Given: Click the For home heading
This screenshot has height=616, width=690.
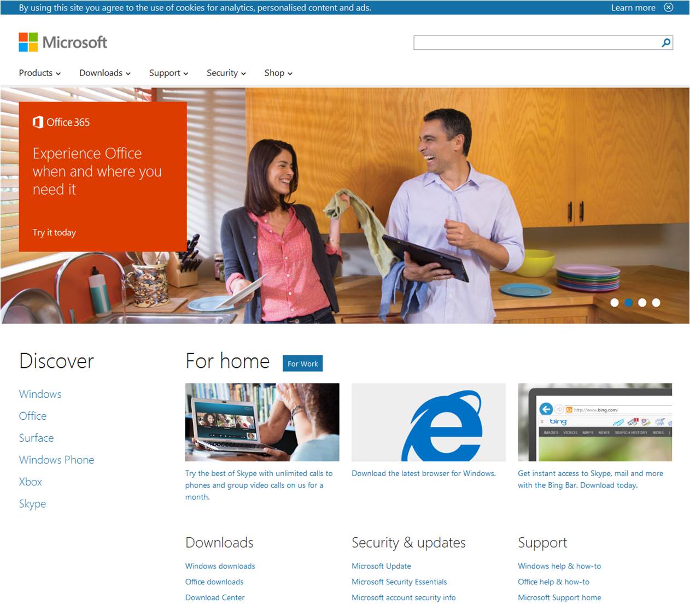Looking at the screenshot, I should (x=227, y=361).
